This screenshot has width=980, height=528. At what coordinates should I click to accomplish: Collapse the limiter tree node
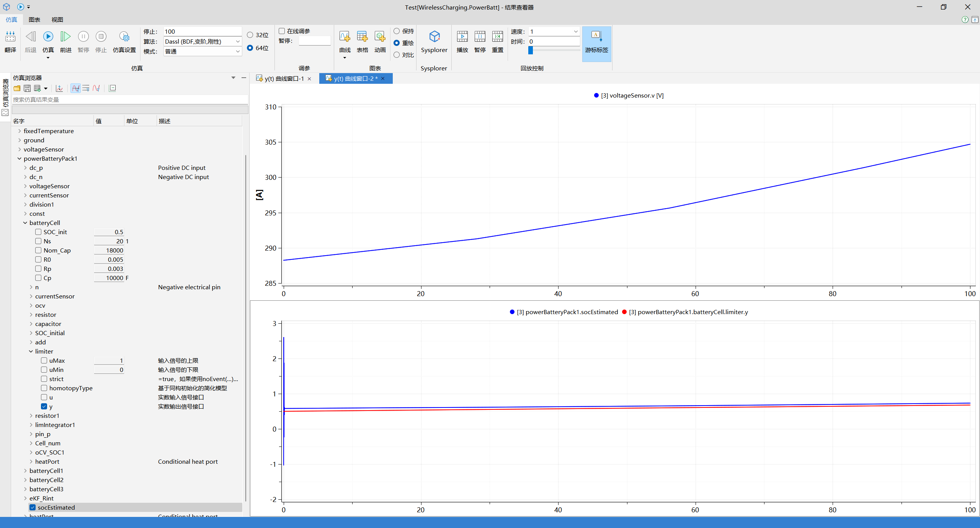(31, 351)
